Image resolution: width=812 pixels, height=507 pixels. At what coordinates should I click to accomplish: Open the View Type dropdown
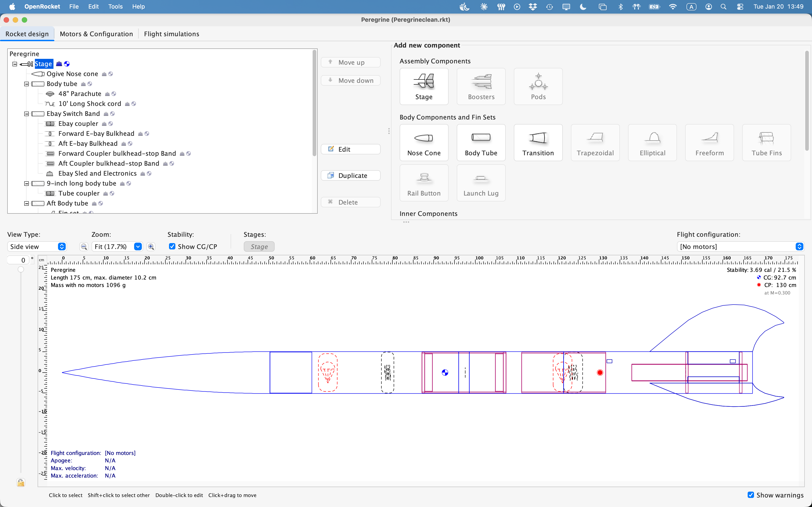[37, 247]
